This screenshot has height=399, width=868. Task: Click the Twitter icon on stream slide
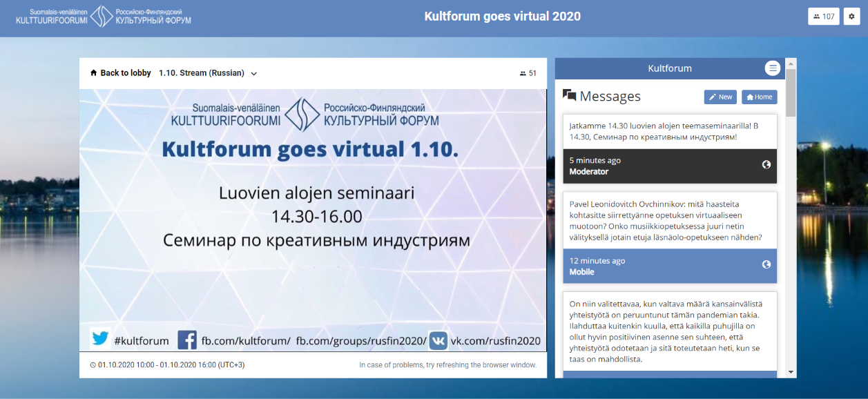[x=100, y=339]
